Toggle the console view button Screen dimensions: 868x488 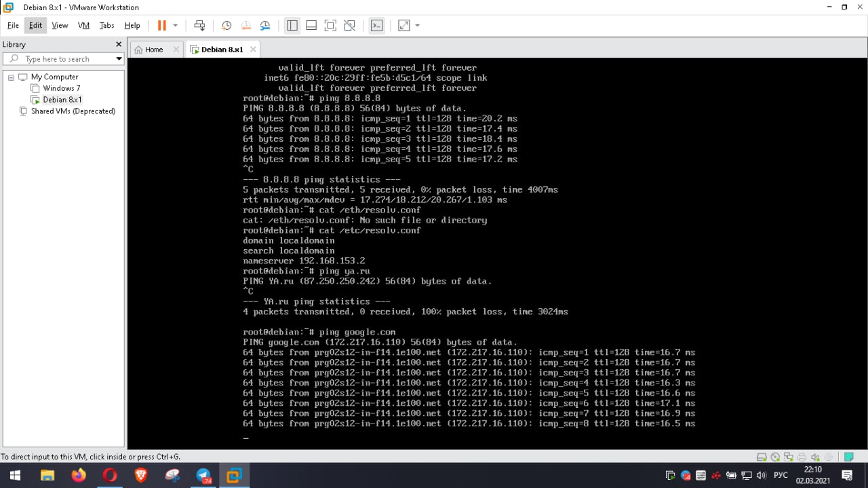pos(376,25)
